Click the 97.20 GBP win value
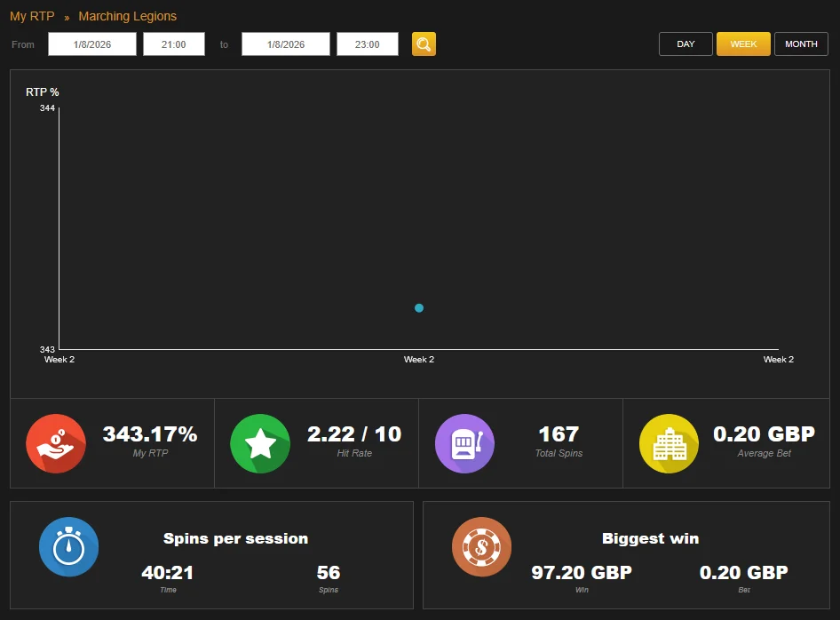This screenshot has width=840, height=620. tap(582, 572)
